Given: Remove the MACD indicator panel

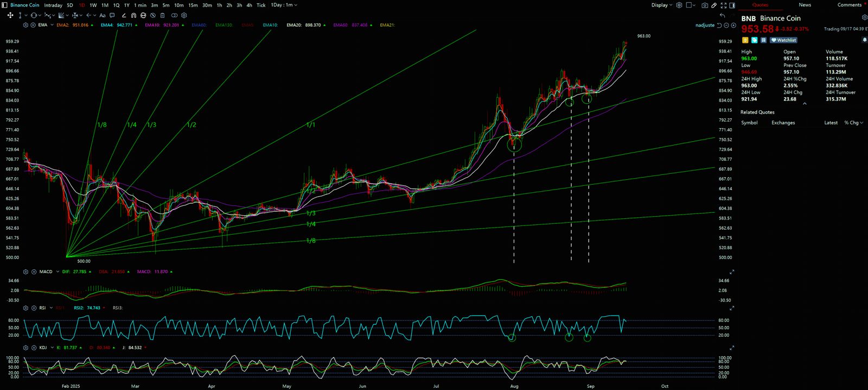Looking at the screenshot, I should pos(33,272).
